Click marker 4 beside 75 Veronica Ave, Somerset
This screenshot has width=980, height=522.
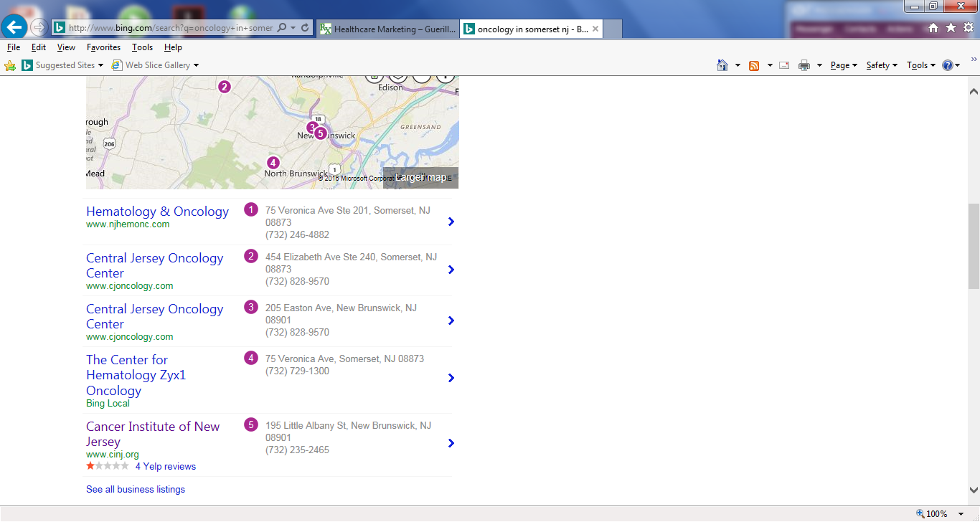(251, 358)
